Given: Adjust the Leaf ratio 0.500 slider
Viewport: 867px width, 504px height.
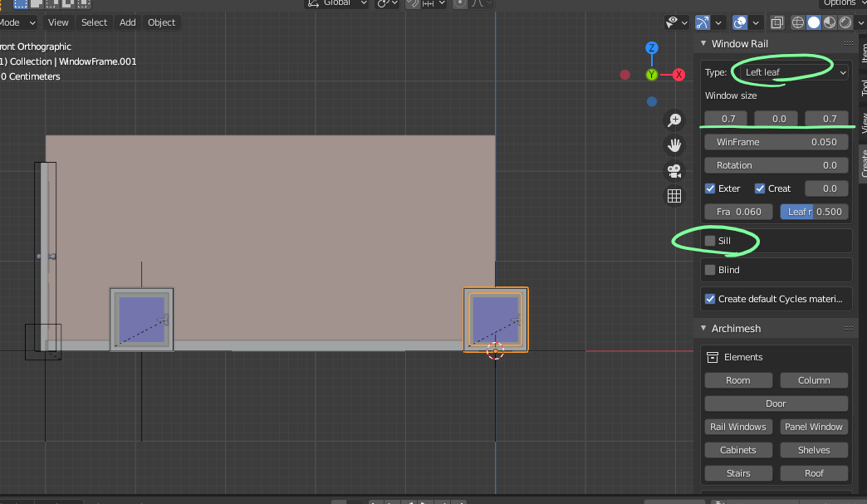Looking at the screenshot, I should coord(814,212).
